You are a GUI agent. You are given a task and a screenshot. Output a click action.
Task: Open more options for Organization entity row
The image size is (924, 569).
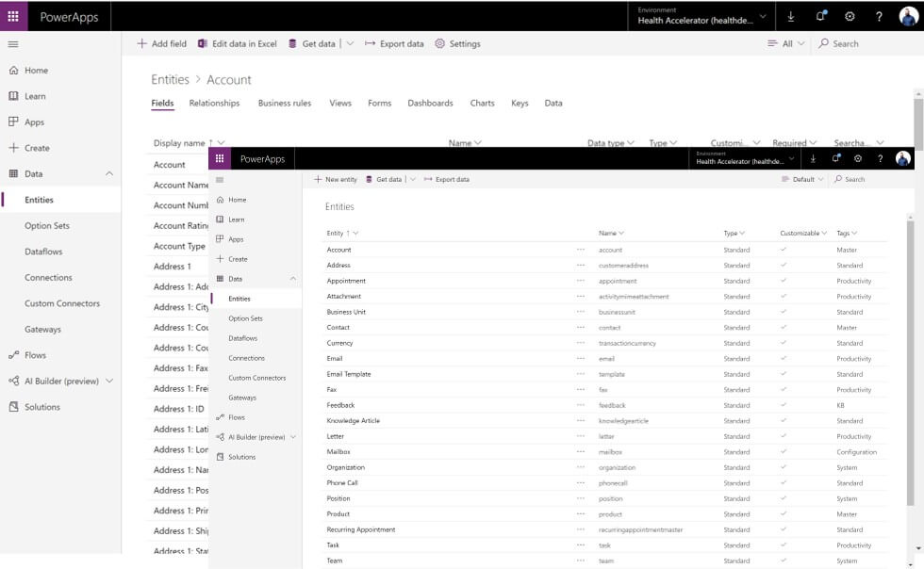[581, 467]
